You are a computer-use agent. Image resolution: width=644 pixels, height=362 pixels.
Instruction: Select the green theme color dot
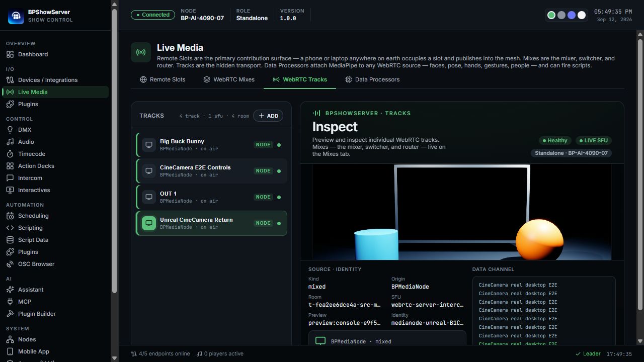click(x=551, y=15)
